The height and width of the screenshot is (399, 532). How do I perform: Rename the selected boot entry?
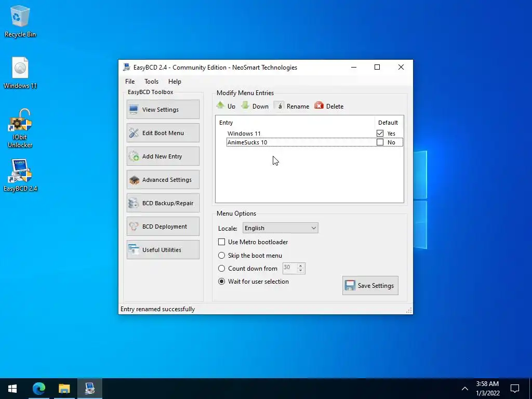tap(292, 106)
